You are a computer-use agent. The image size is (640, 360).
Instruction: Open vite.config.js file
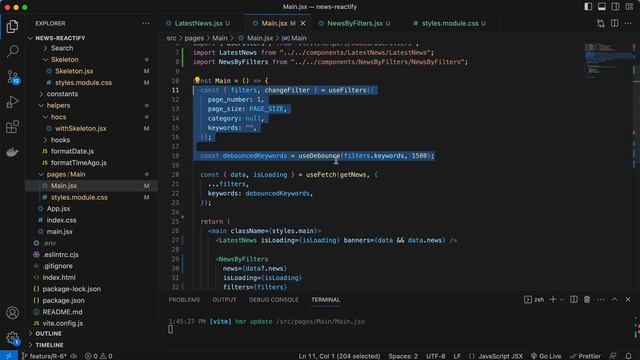pyautogui.click(x=62, y=323)
